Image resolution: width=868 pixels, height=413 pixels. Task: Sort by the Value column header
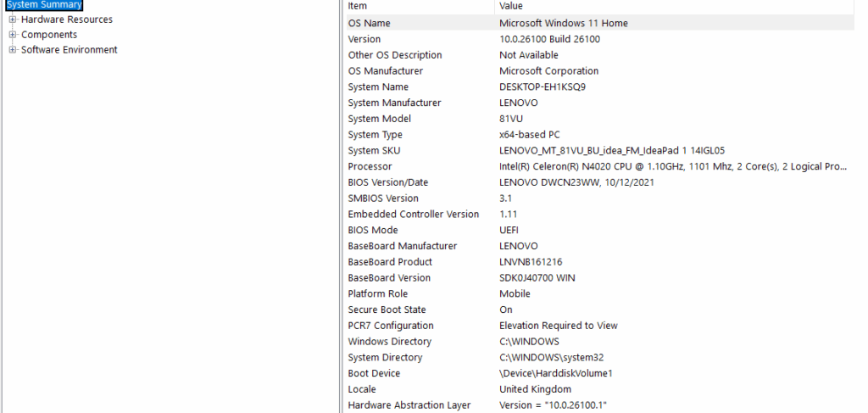[x=674, y=6]
